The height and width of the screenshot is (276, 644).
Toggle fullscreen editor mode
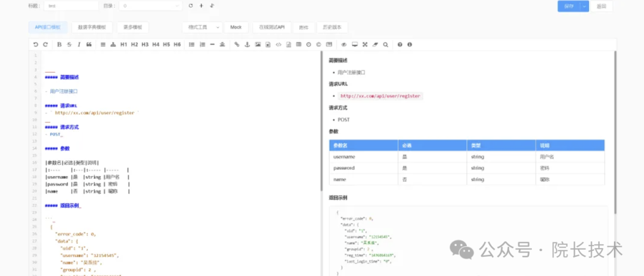365,44
